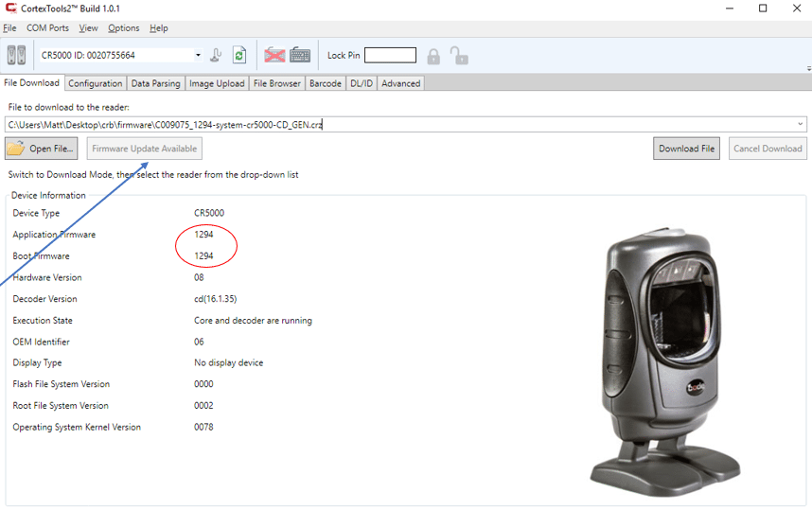Screen dimensions: 812x510
Task: Click the crossed-out red keyboard icon
Action: pos(274,55)
